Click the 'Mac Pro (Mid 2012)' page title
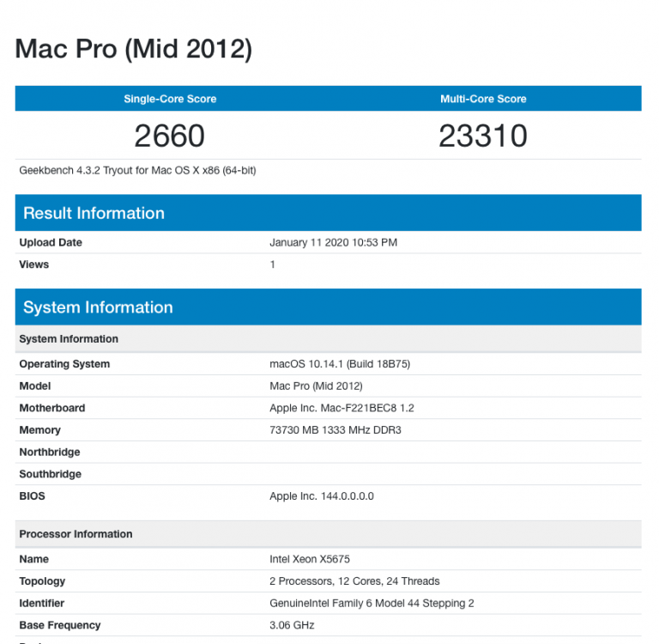Screen dimensions: 659x644 [134, 49]
